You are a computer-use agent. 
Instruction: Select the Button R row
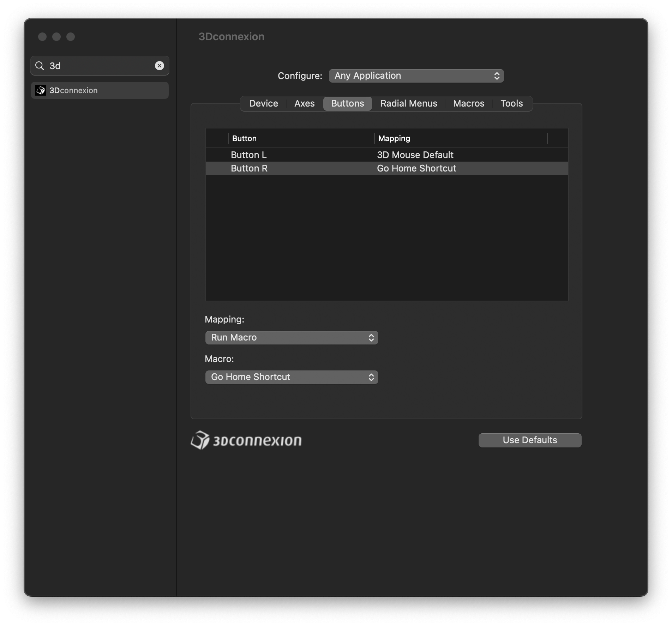(x=387, y=168)
